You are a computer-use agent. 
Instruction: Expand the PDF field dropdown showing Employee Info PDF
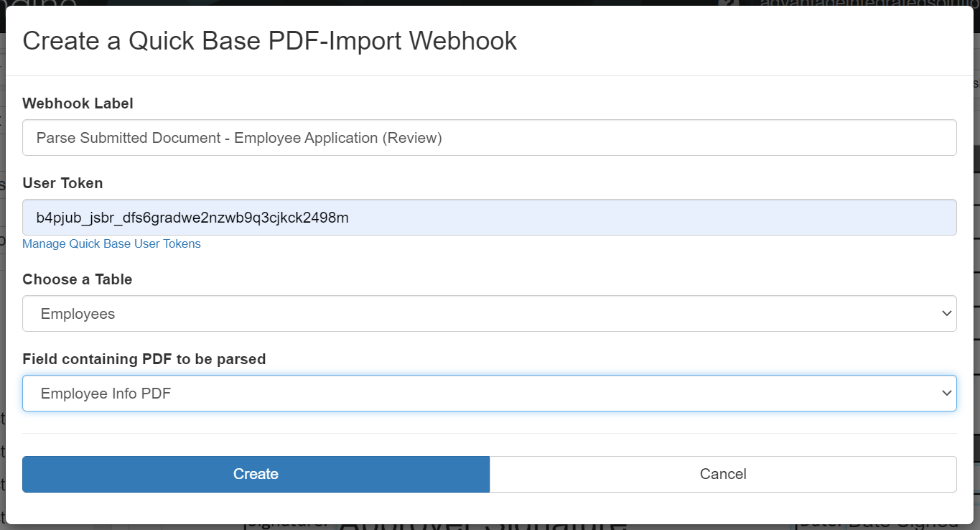click(x=489, y=393)
